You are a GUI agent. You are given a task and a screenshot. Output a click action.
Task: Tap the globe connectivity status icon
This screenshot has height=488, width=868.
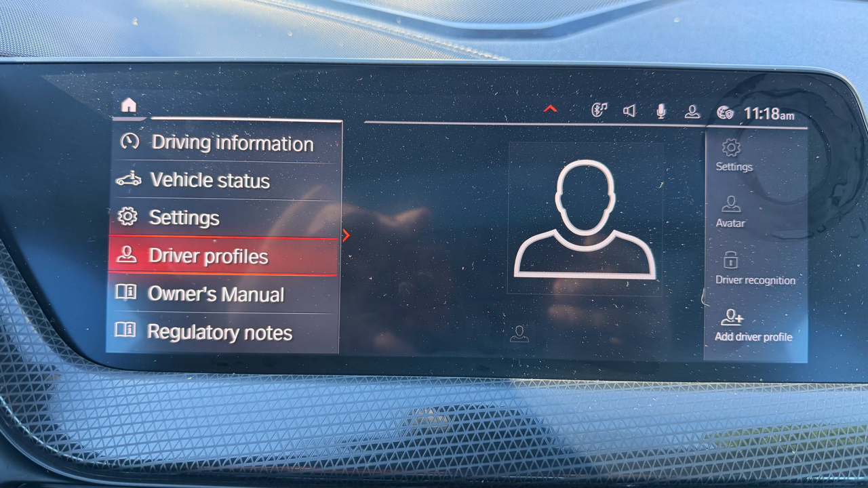pos(725,113)
